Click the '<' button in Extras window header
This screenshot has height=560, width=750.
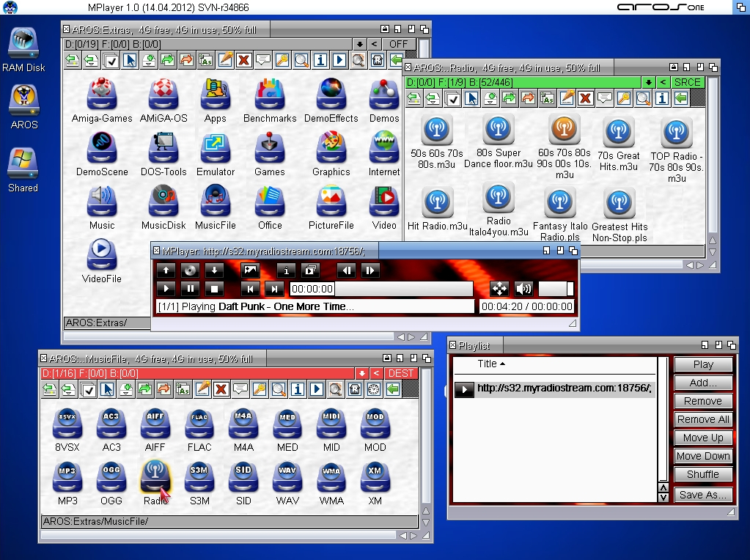click(374, 45)
